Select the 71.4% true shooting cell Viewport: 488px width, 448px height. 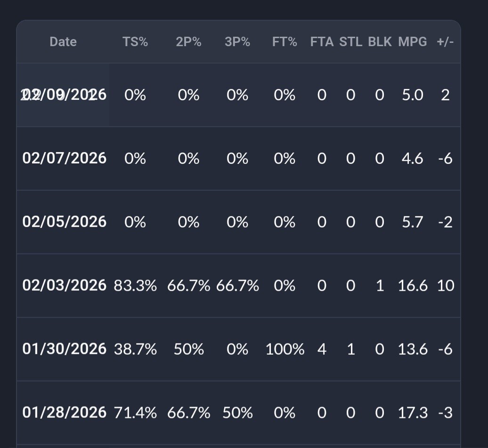135,413
